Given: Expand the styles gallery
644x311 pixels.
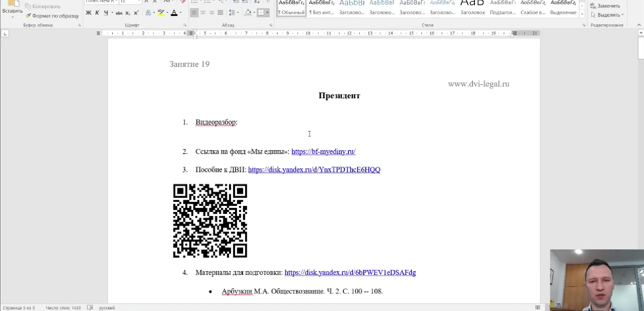Looking at the screenshot, I should tap(582, 14).
